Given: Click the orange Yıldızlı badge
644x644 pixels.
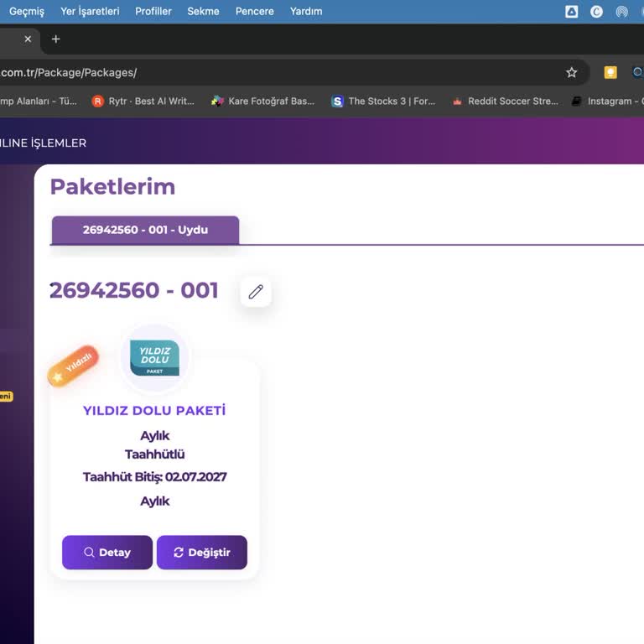Looking at the screenshot, I should [73, 366].
